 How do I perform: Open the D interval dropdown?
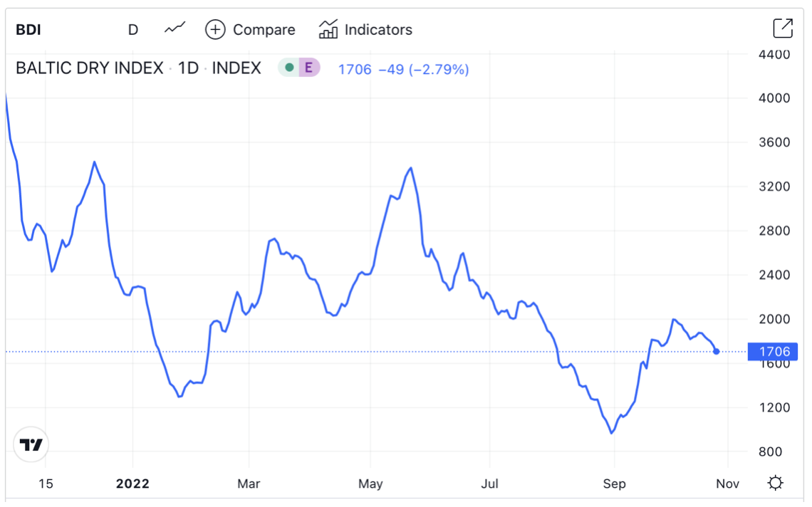point(133,29)
